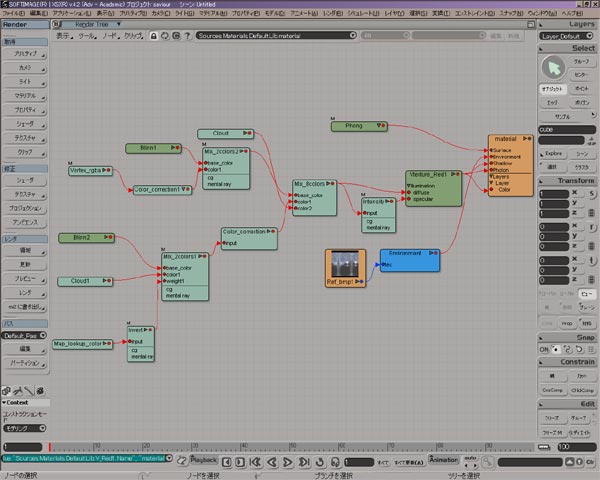Click the key icon next to Animation
The width and height of the screenshot is (600, 480).
pyautogui.click(x=488, y=462)
